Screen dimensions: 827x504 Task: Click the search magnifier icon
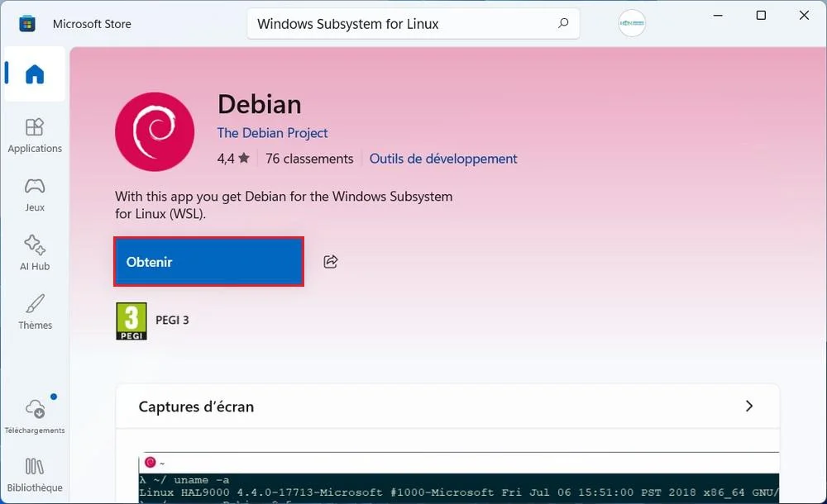click(x=563, y=23)
